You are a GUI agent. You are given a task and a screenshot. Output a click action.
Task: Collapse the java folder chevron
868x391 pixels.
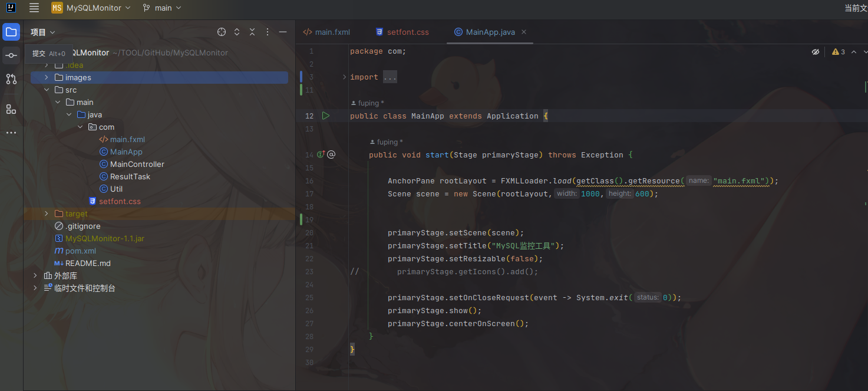tap(69, 114)
